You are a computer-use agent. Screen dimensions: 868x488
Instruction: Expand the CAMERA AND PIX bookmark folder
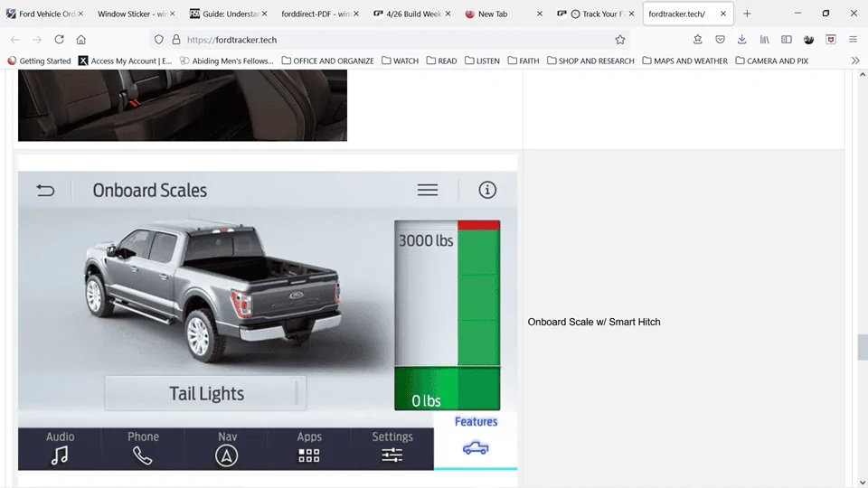pyautogui.click(x=772, y=61)
